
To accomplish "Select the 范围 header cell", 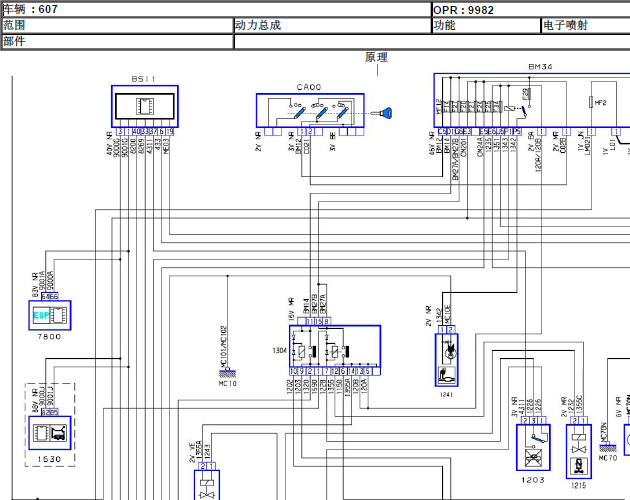I will tap(117, 25).
